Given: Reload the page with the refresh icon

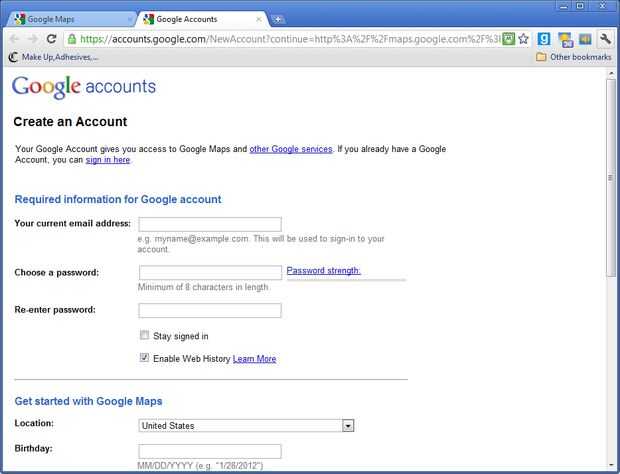Looking at the screenshot, I should coord(51,39).
